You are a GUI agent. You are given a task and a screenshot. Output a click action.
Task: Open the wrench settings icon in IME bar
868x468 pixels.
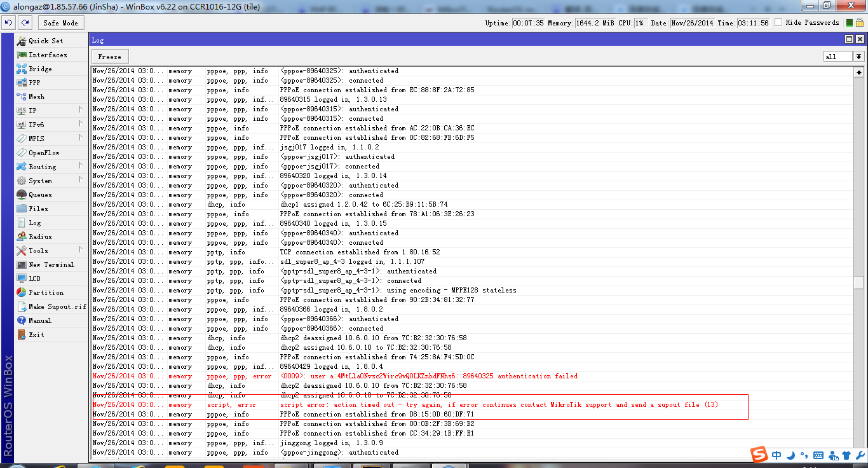(x=860, y=455)
